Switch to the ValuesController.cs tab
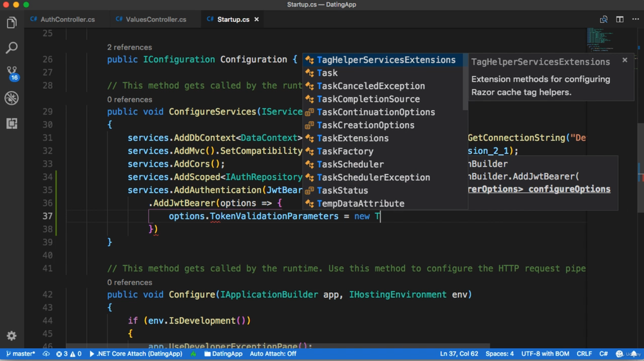Viewport: 644px width, 361px height. coord(155,19)
